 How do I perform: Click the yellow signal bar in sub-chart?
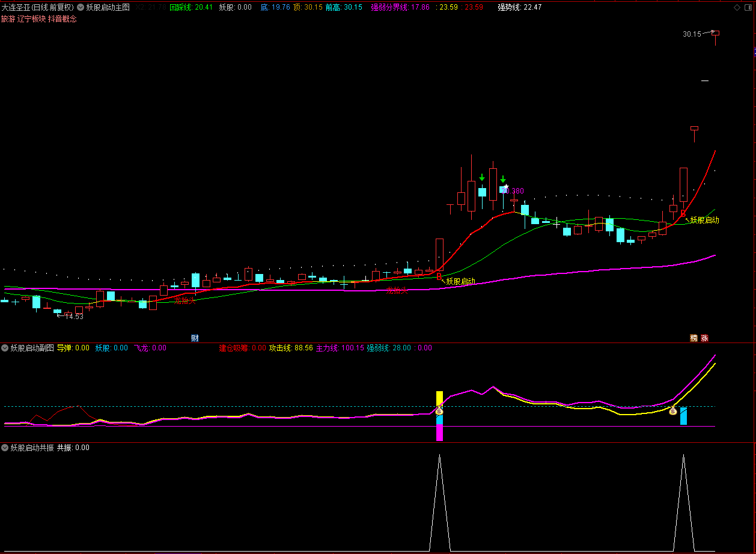pos(439,398)
